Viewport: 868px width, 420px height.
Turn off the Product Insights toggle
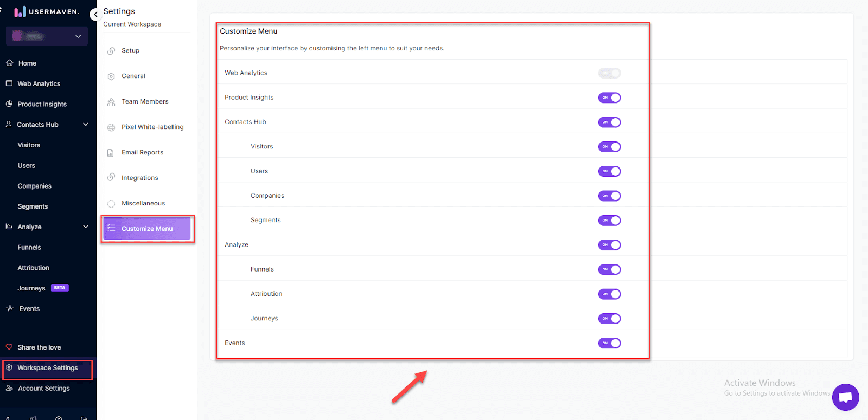(609, 98)
